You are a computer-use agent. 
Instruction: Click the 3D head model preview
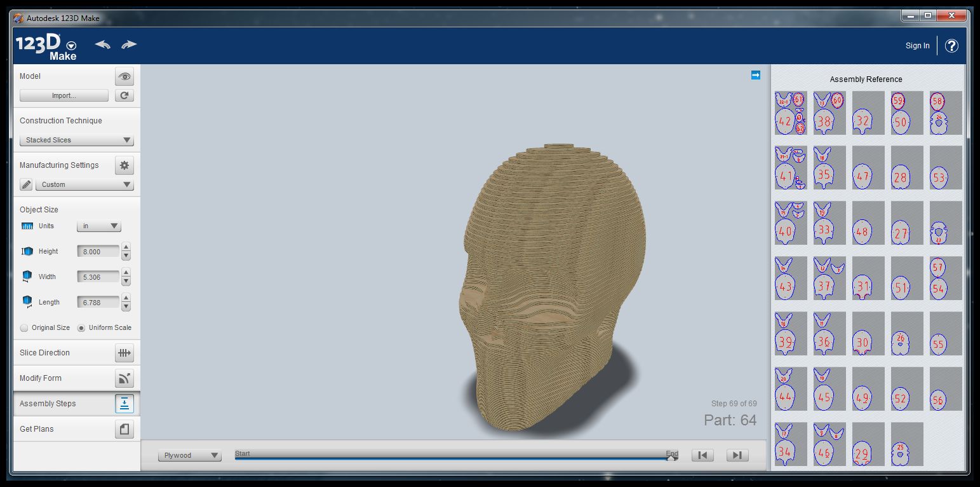click(551, 286)
